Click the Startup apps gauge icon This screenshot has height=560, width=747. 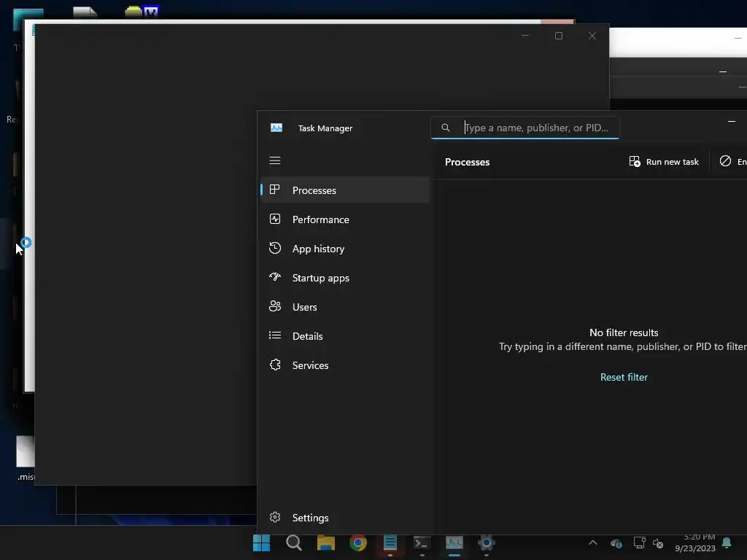point(275,276)
